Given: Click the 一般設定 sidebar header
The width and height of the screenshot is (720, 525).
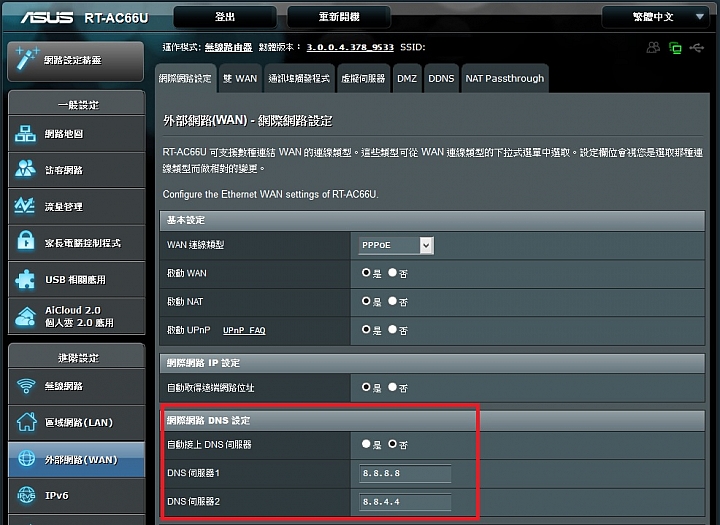Looking at the screenshot, I should click(x=77, y=105).
